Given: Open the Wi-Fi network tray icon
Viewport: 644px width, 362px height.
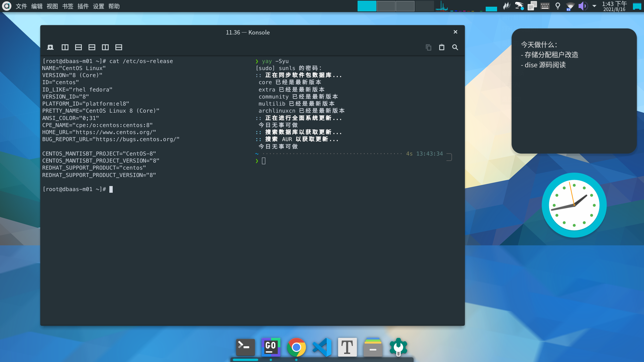Looking at the screenshot, I should (x=570, y=6).
